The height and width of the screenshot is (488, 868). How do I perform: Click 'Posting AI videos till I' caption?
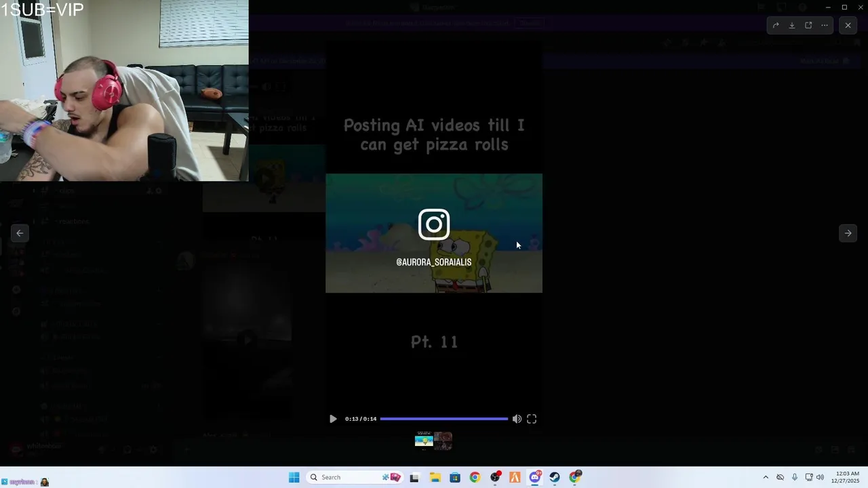click(x=434, y=125)
